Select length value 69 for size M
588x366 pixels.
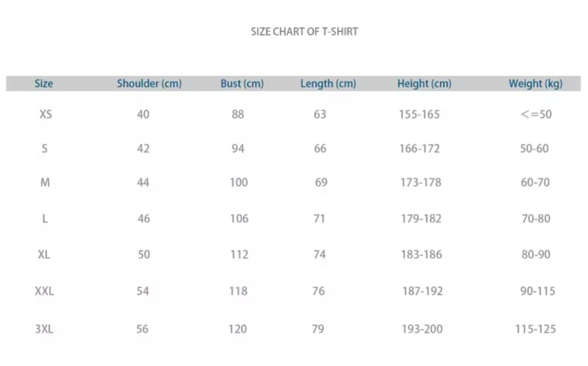pos(321,183)
